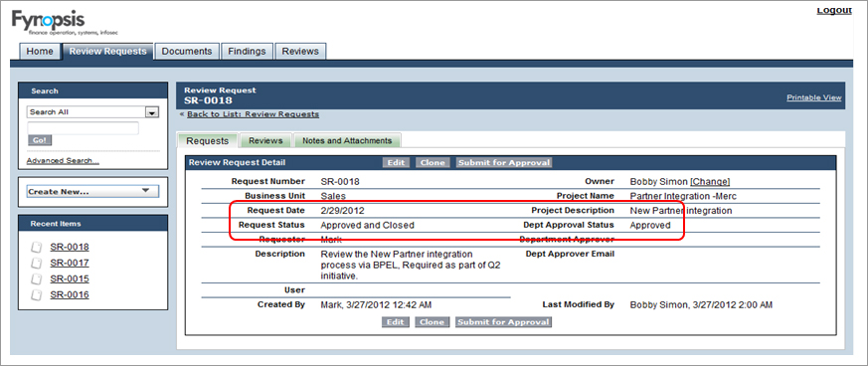Click Last Modified By Bobby Simon timestamp

(x=701, y=305)
